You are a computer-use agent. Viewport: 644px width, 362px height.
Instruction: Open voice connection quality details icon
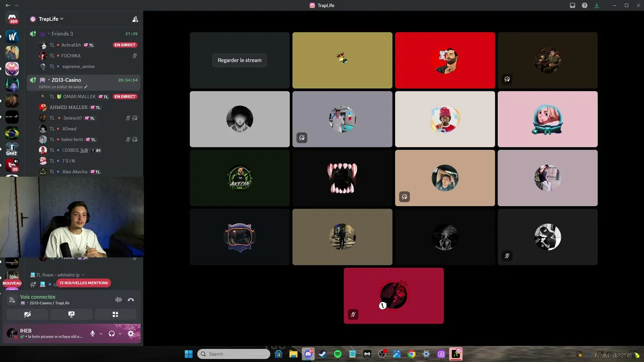pyautogui.click(x=12, y=300)
